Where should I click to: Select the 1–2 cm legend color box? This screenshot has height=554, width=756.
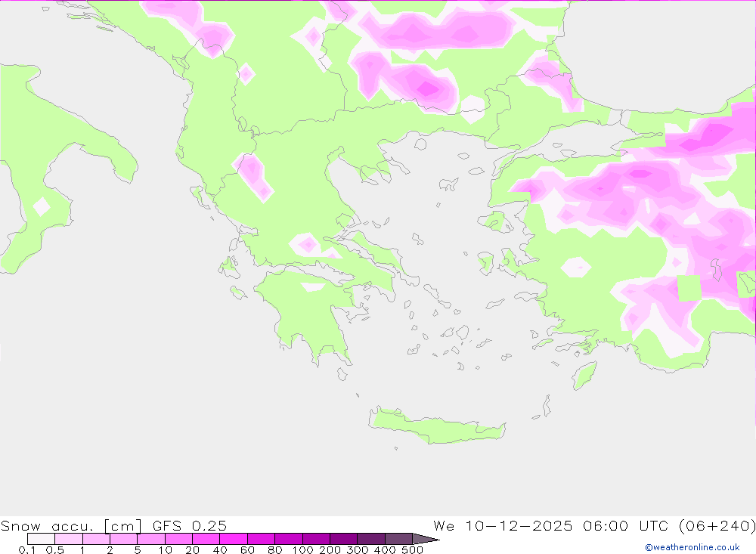(97, 539)
